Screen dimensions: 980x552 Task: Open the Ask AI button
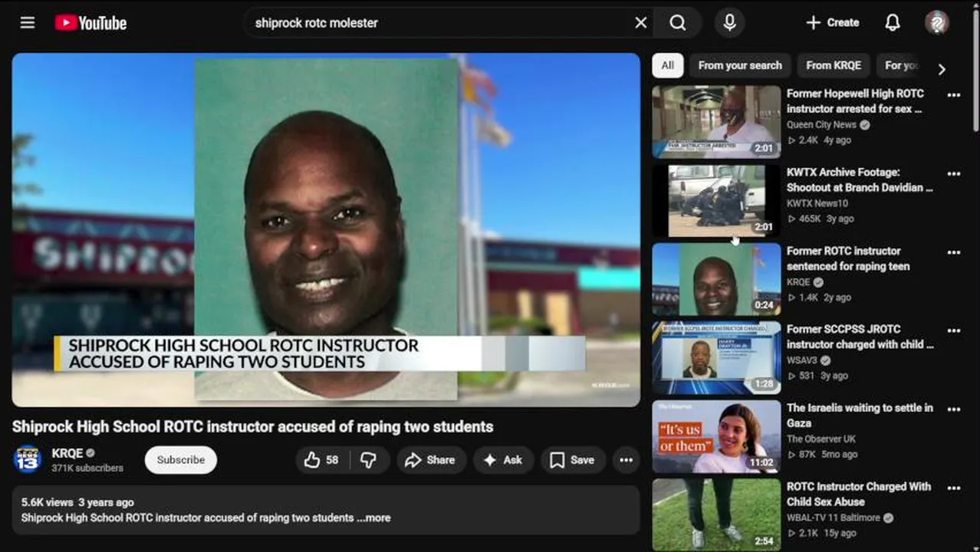pos(502,460)
